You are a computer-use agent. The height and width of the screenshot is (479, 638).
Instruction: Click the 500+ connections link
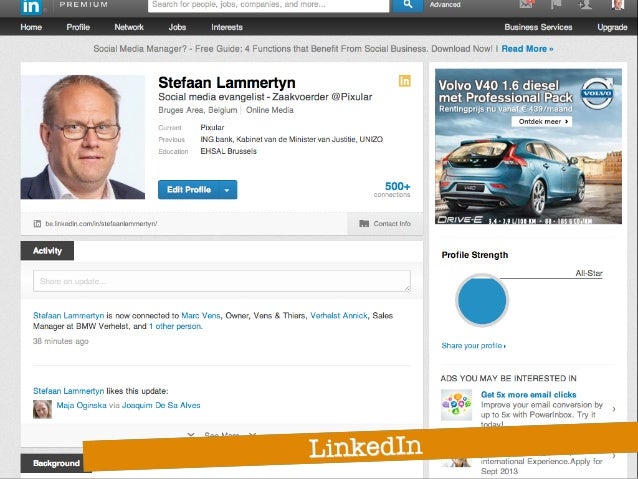(392, 190)
